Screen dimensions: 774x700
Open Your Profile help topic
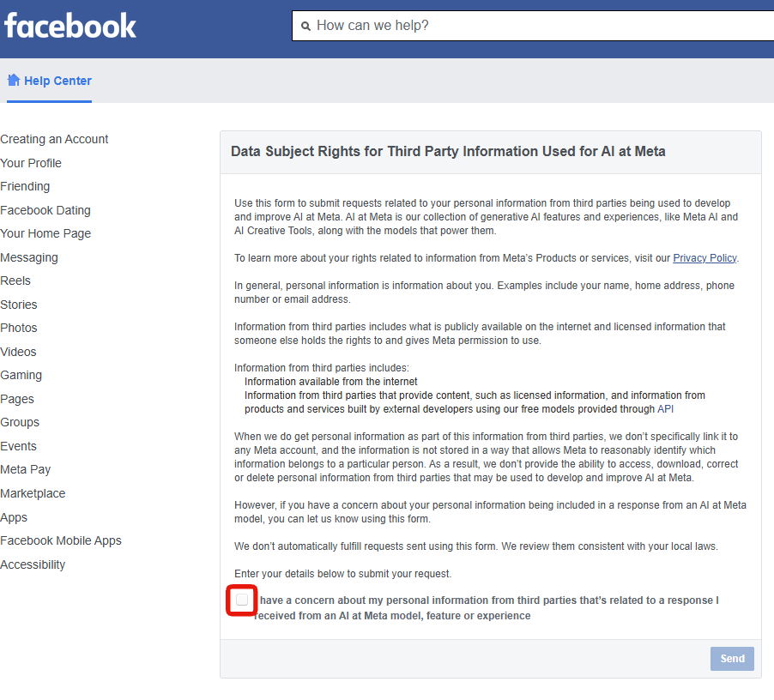pos(31,163)
